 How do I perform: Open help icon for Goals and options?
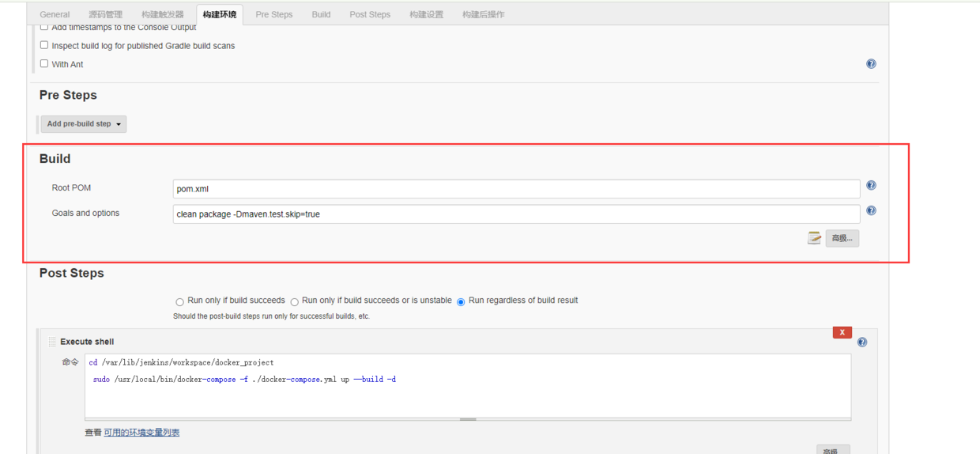click(x=871, y=210)
